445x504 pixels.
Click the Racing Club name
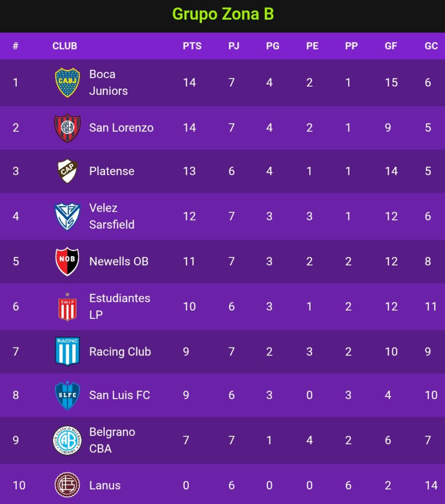pos(120,351)
